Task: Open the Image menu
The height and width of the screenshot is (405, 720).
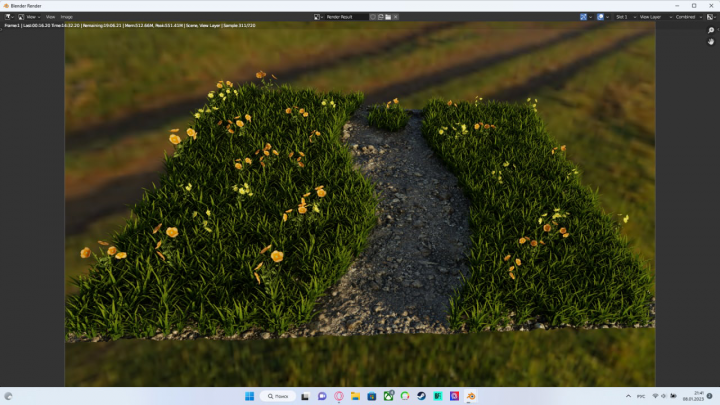Action: [67, 17]
